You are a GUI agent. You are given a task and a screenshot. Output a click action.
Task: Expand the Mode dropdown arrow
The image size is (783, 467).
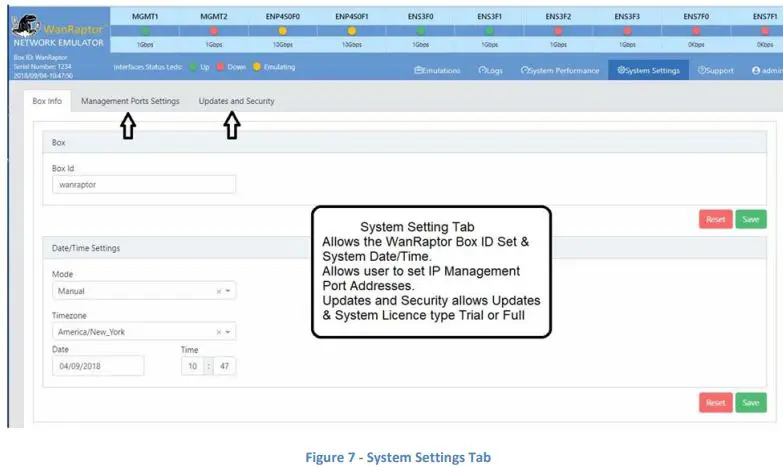(x=228, y=291)
